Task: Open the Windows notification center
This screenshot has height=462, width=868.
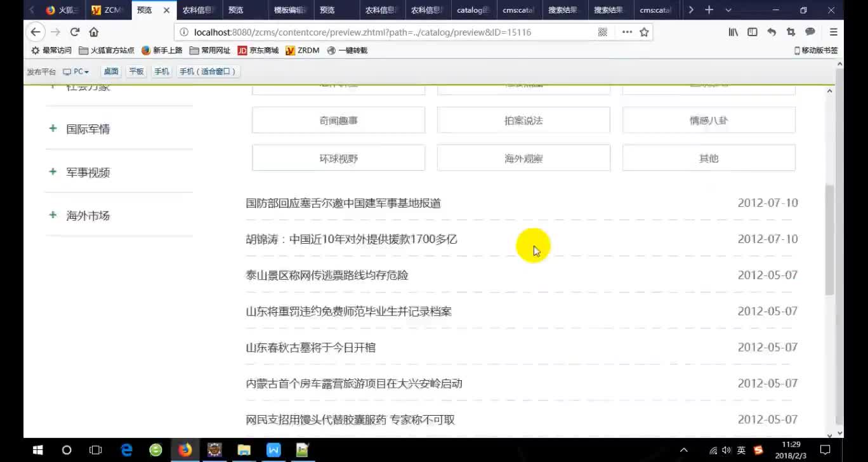Action: tap(825, 450)
